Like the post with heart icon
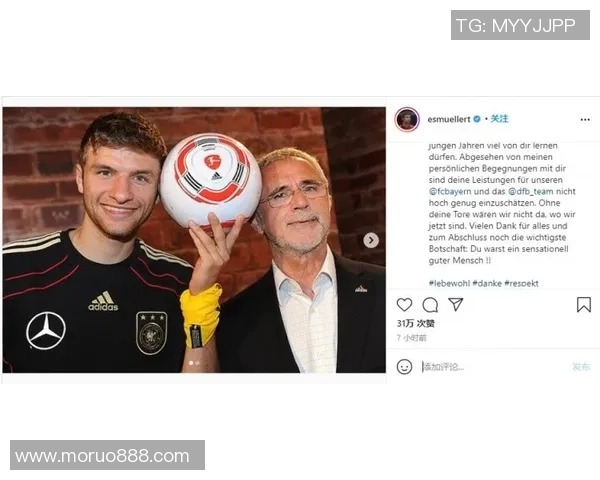 (x=404, y=305)
